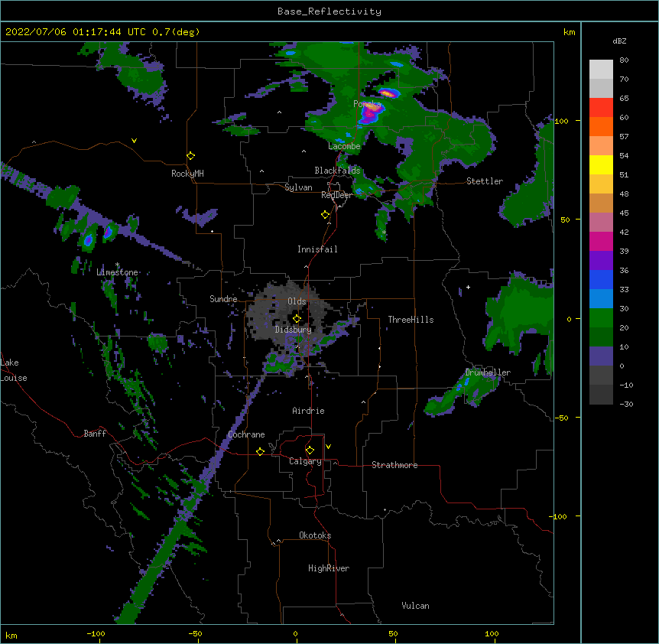Click the Didsbury city label
659x644 pixels.
click(294, 330)
